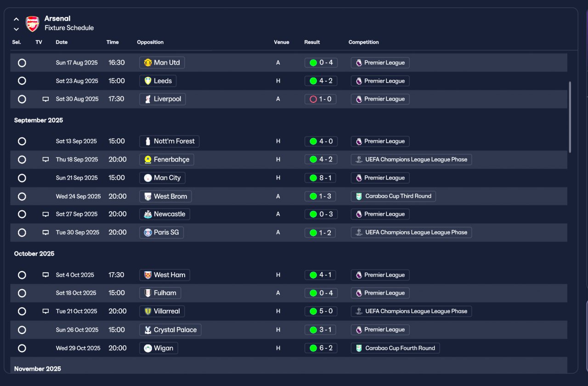
Task: Open Premier League competition for Man Utd match
Action: [x=380, y=62]
